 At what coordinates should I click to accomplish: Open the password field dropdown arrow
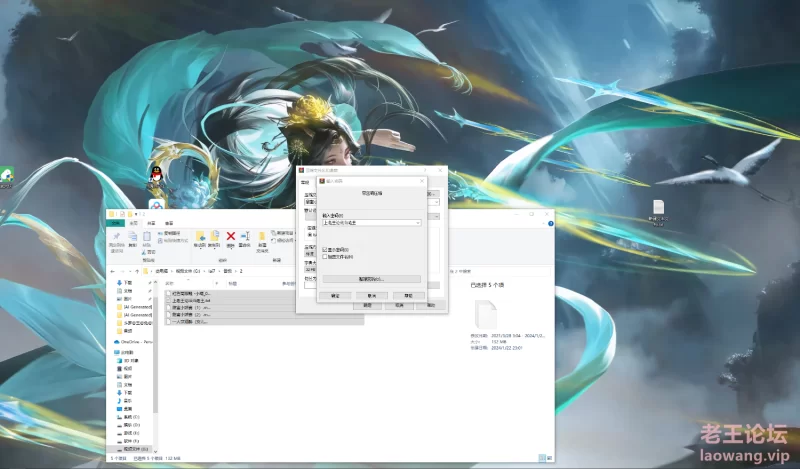click(417, 223)
